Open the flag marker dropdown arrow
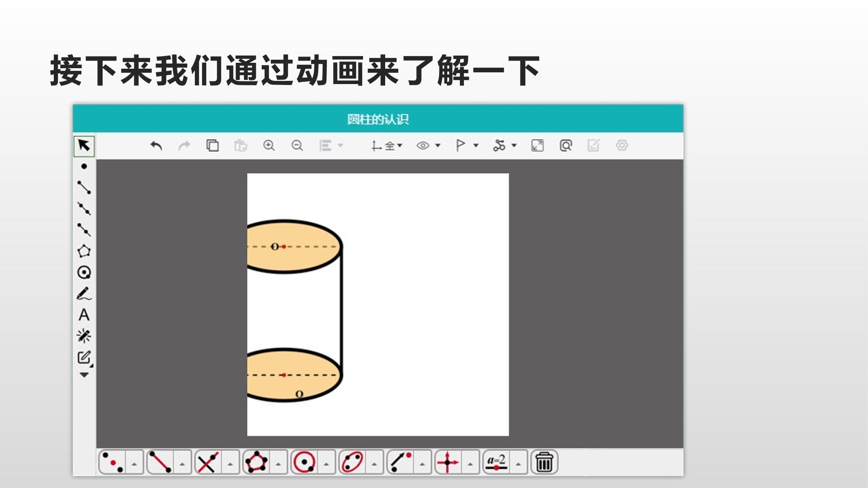The width and height of the screenshot is (868, 488). point(476,145)
